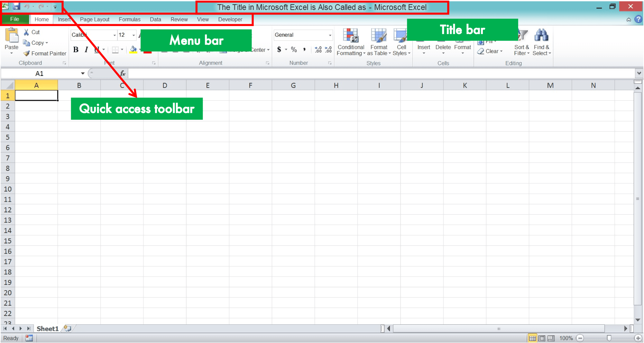Image resolution: width=644 pixels, height=343 pixels.
Task: Click the zoom slider handle
Action: click(609, 338)
